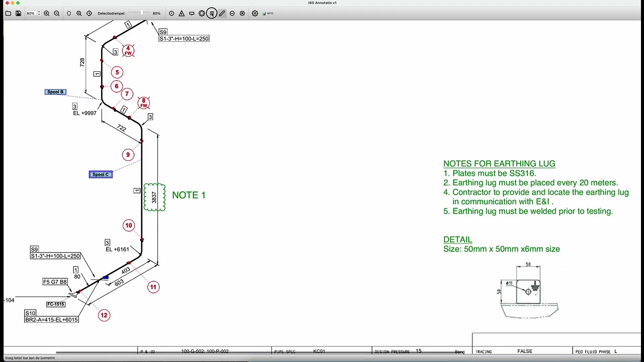
Task: Select the rectangle callout label tool
Action: coord(192,13)
